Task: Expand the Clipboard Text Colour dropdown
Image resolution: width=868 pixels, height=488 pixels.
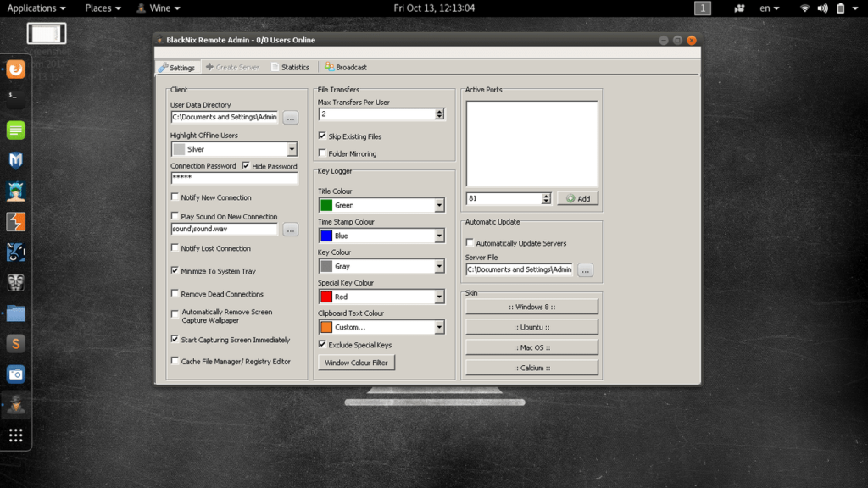Action: 439,327
